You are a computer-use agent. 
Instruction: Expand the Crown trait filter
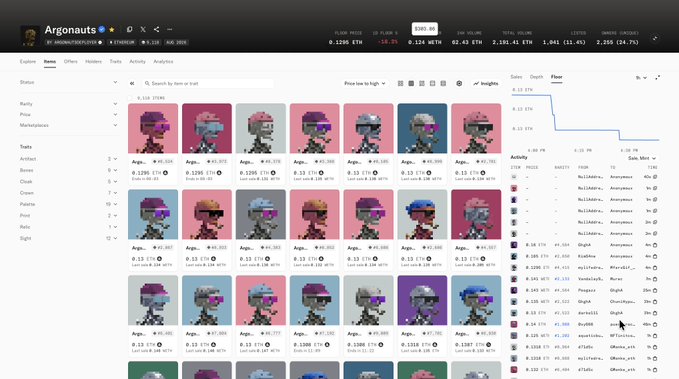tap(68, 193)
